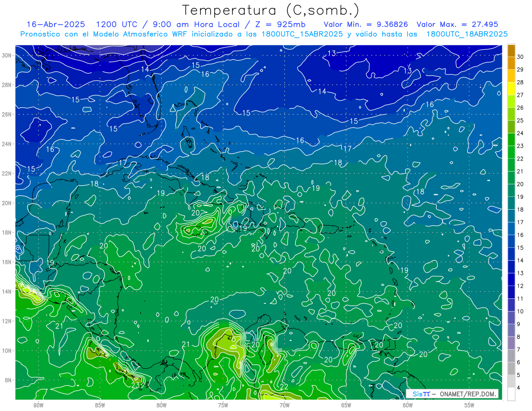Viewport: 532px width, 411px height.
Task: Pick the gray legend swatch between 5 and 6
Action: (x=511, y=368)
